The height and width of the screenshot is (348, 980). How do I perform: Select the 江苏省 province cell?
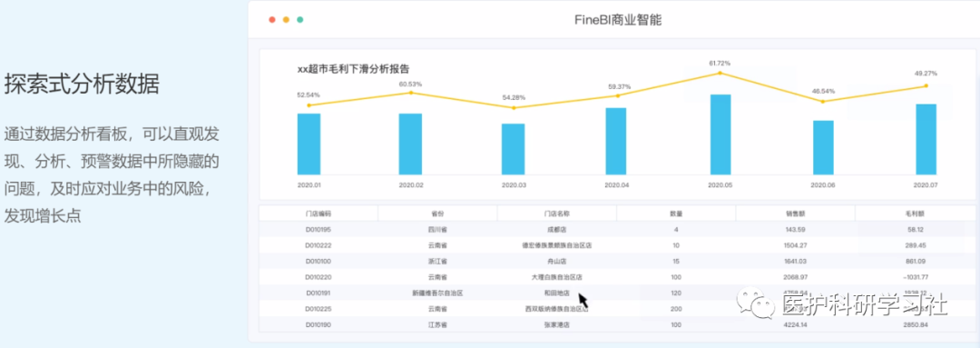(x=437, y=325)
